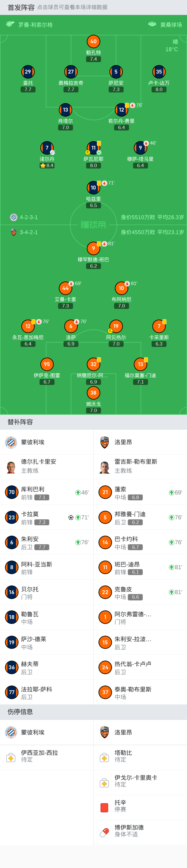The height and width of the screenshot is (868, 187).
Task: View substitute 卡拉莫 number 23 details
Action: [47, 517]
